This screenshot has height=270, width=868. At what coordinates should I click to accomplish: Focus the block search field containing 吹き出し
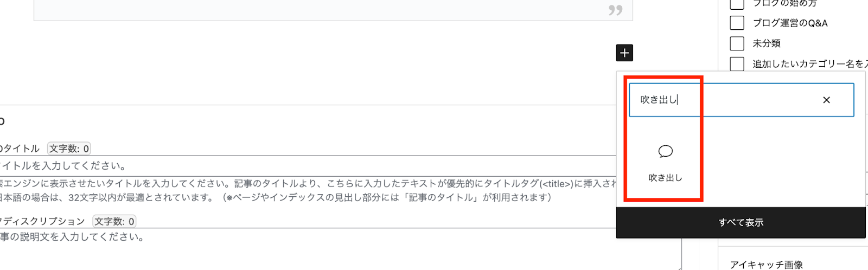click(x=741, y=100)
